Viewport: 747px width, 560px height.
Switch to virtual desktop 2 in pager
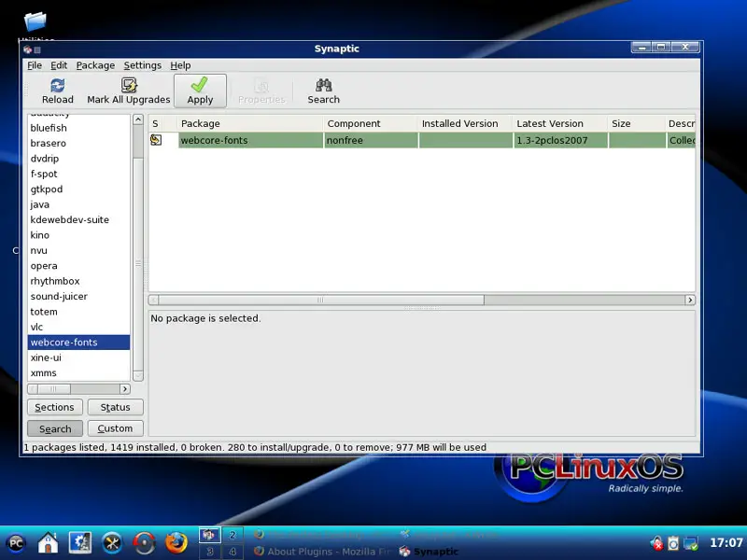pos(233,535)
